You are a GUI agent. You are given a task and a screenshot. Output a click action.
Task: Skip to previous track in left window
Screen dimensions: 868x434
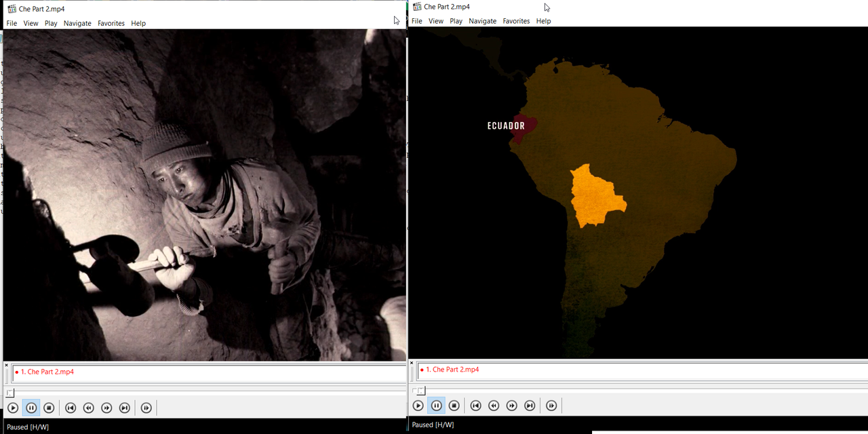pos(71,408)
